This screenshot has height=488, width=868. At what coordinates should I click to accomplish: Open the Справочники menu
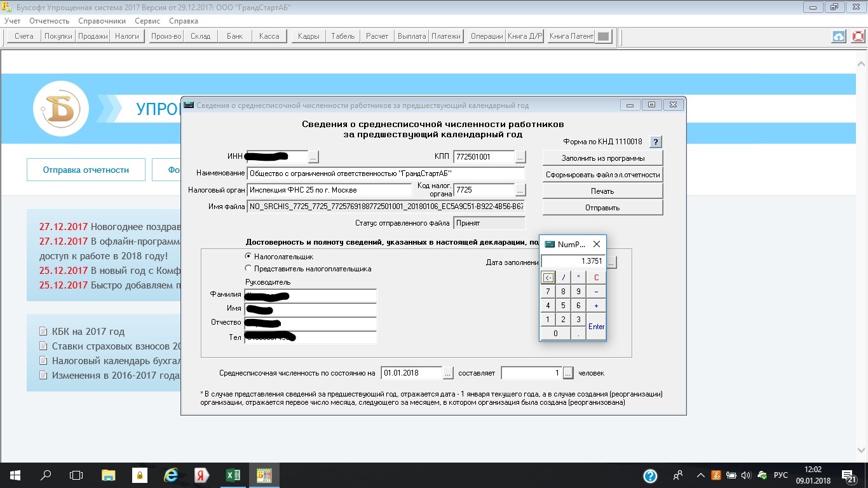(x=102, y=21)
